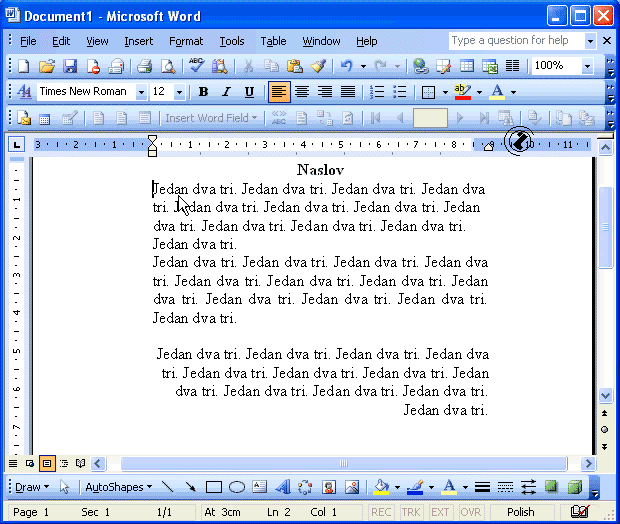Toggle Underline formatting
Screen dimensions: 620x524
tap(249, 92)
